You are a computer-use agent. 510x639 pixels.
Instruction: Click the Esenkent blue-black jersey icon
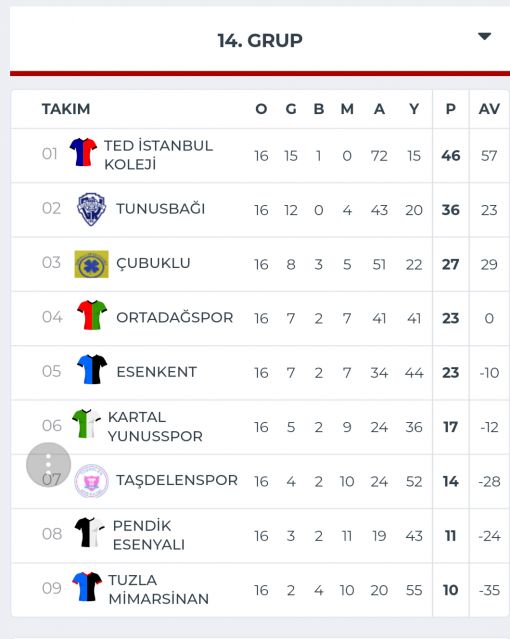point(92,369)
